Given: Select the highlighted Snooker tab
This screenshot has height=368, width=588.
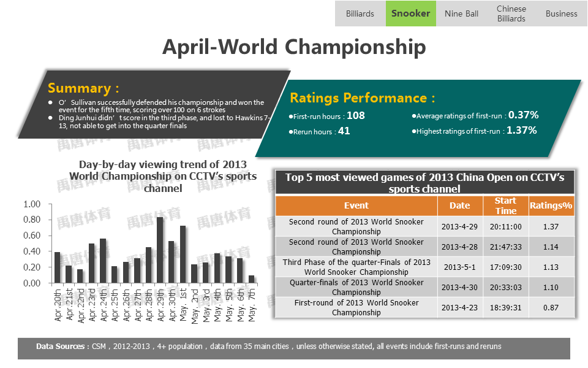Looking at the screenshot, I should point(410,13).
